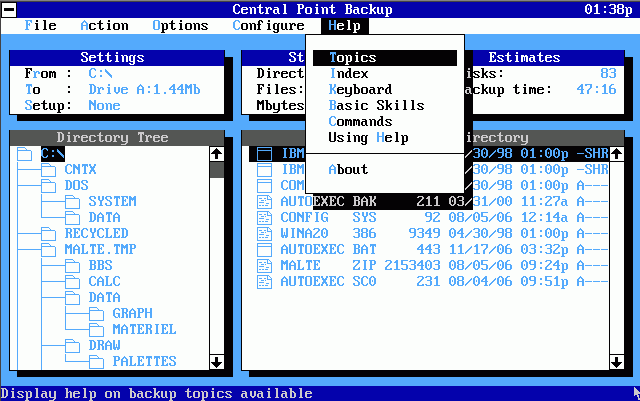Open the About dialog
The image size is (640, 401).
[348, 169]
